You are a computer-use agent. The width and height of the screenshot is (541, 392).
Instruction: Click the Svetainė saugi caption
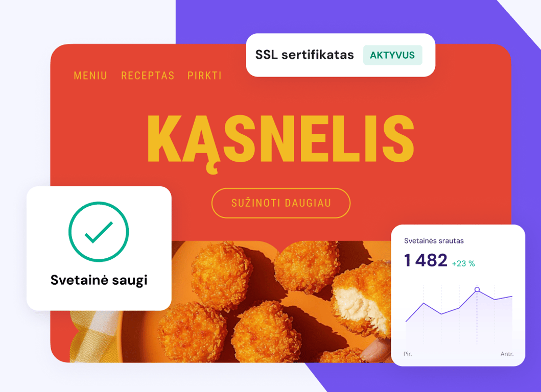pyautogui.click(x=99, y=280)
